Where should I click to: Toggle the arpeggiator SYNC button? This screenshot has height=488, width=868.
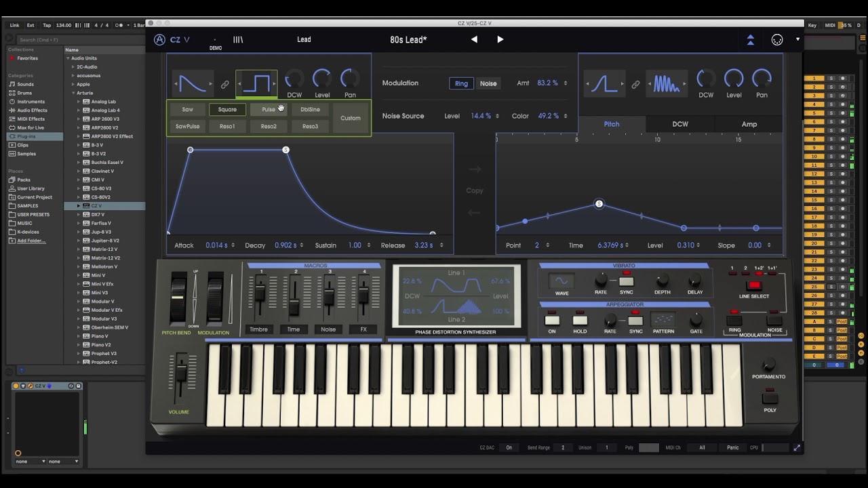(x=635, y=320)
